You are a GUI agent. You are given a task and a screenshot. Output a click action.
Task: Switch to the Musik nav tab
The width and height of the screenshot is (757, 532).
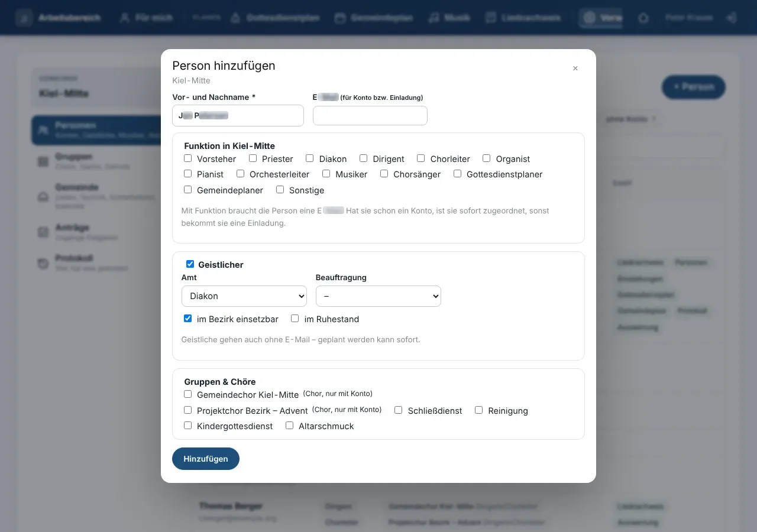pos(449,18)
